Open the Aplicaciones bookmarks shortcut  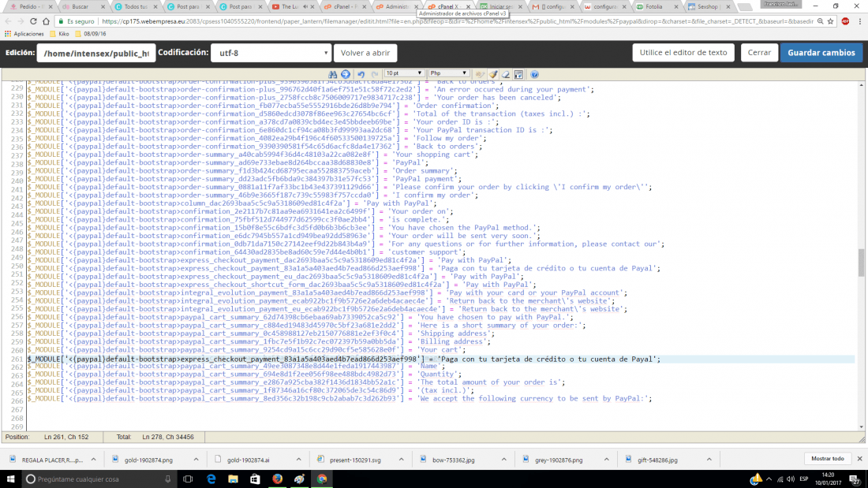24,34
